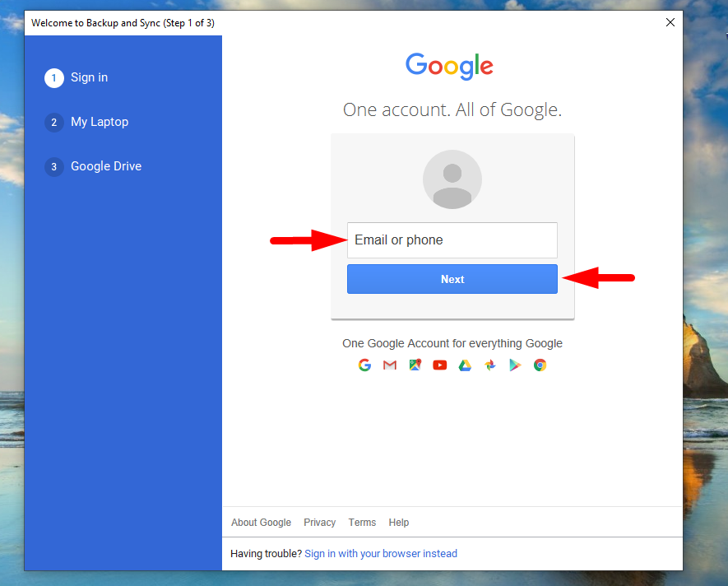Screen dimensions: 728x586
Task: Select step 3 Google Drive
Action: click(x=93, y=166)
